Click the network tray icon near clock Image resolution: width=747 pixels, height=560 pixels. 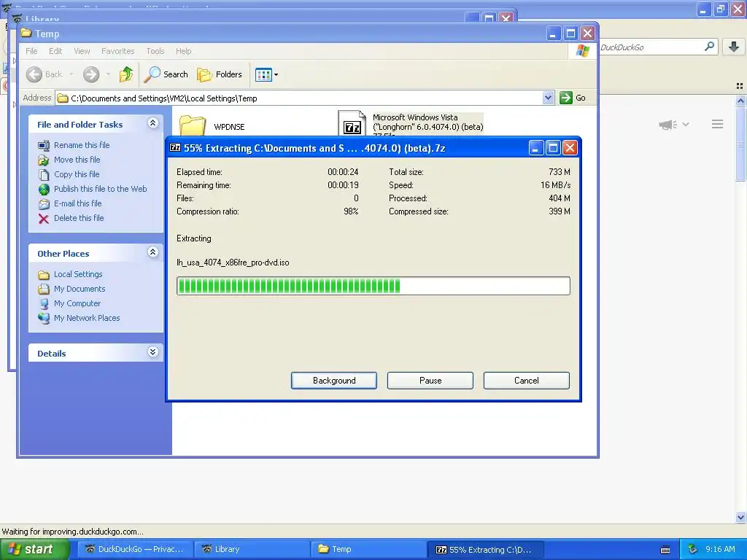click(x=692, y=549)
